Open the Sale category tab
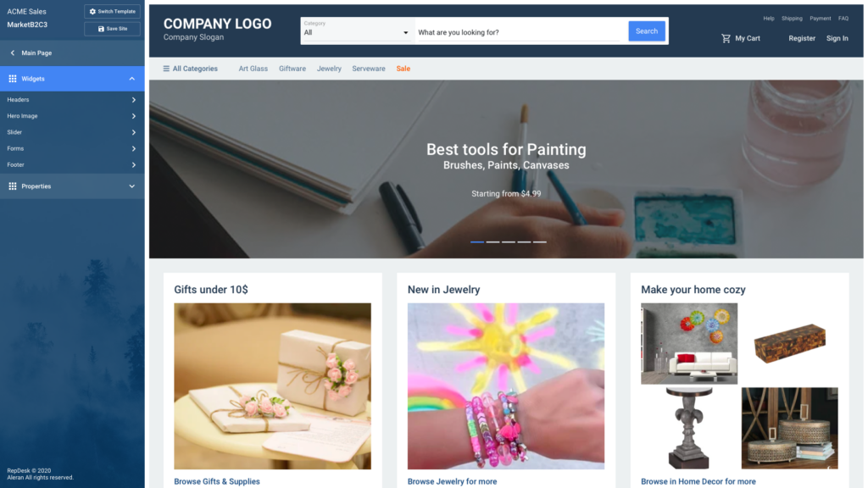Screen dimensions: 868x488 point(403,69)
